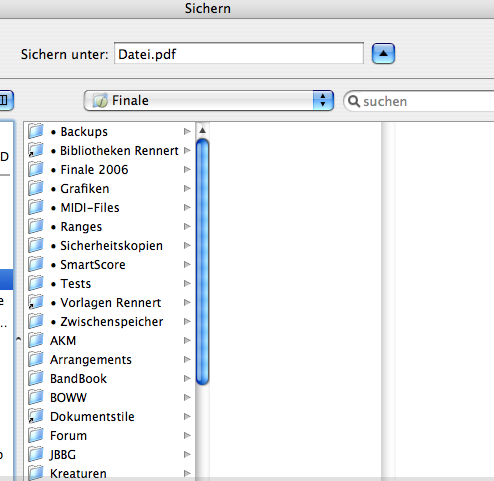Collapse the dialog with the blue triangle button

(x=383, y=53)
